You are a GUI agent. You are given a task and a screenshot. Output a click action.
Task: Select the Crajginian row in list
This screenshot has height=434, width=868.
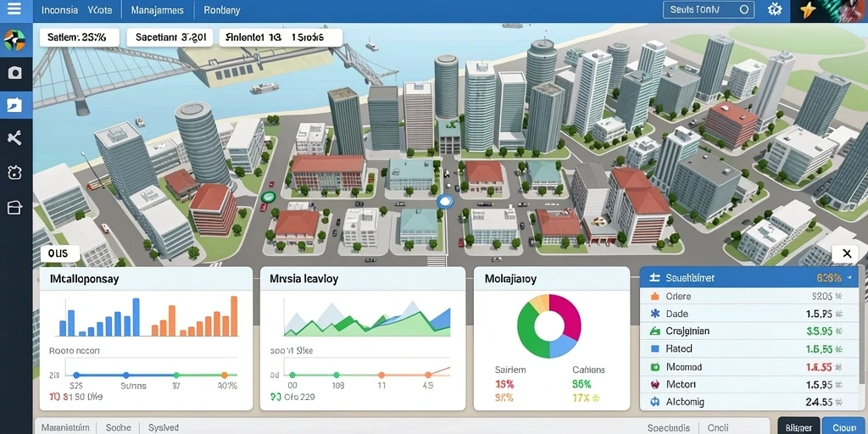tap(749, 331)
